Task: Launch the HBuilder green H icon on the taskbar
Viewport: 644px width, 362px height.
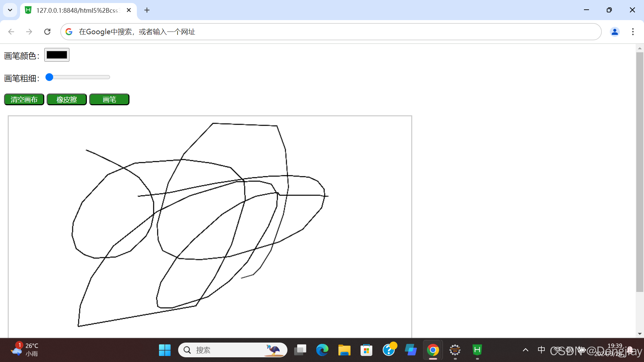Action: 477,350
